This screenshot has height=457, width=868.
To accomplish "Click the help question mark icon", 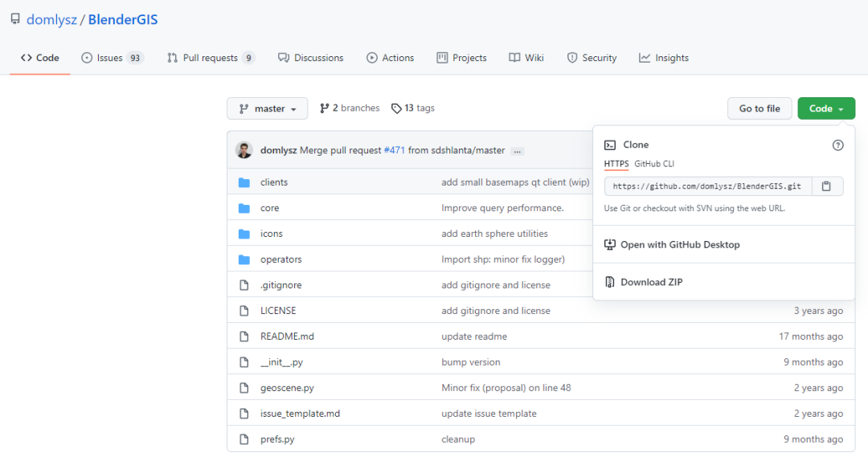I will (837, 145).
